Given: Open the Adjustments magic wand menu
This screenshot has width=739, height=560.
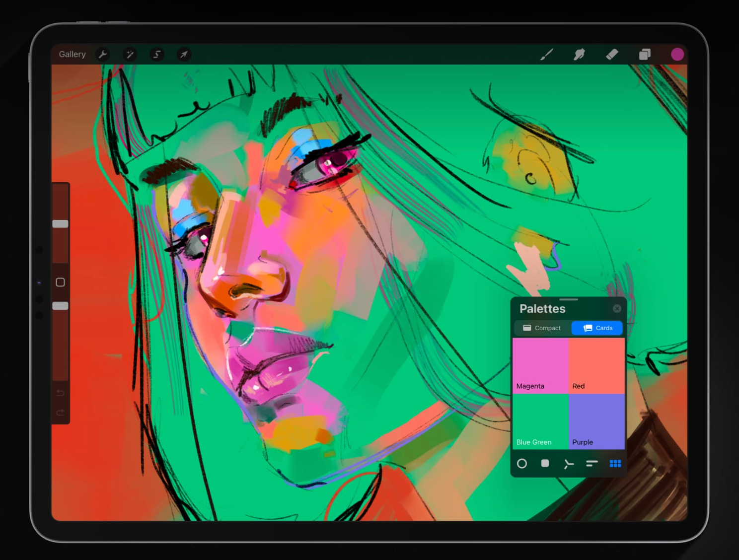Looking at the screenshot, I should (x=130, y=55).
